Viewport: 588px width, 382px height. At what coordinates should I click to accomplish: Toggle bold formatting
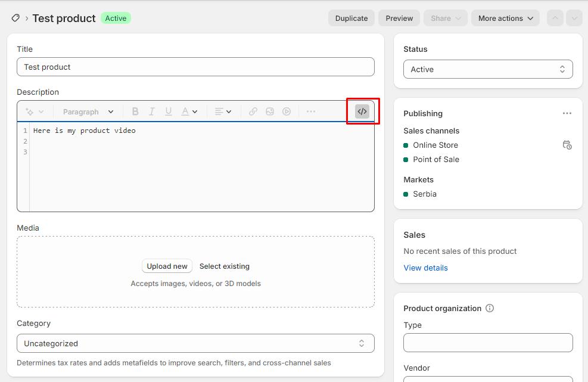coord(135,111)
